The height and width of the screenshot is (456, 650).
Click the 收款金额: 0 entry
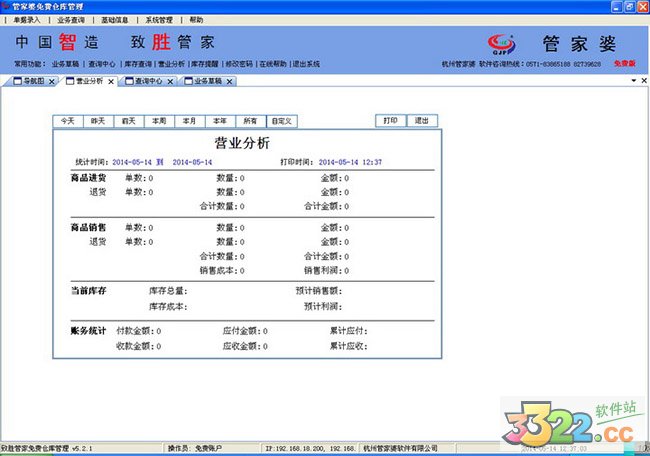tap(138, 346)
